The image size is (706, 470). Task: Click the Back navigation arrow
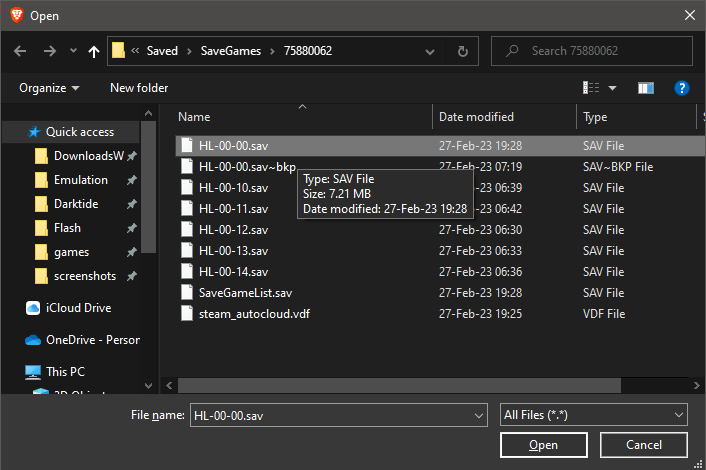21,51
